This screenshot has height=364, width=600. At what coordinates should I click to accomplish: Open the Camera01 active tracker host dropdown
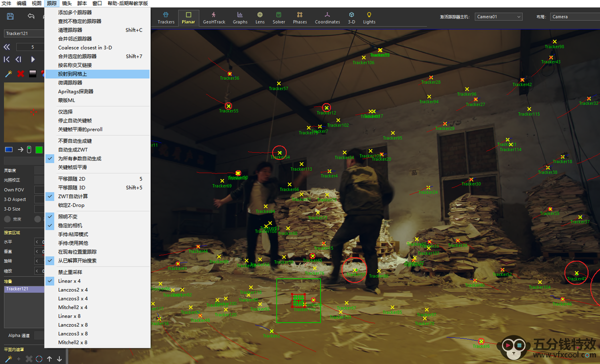(498, 16)
